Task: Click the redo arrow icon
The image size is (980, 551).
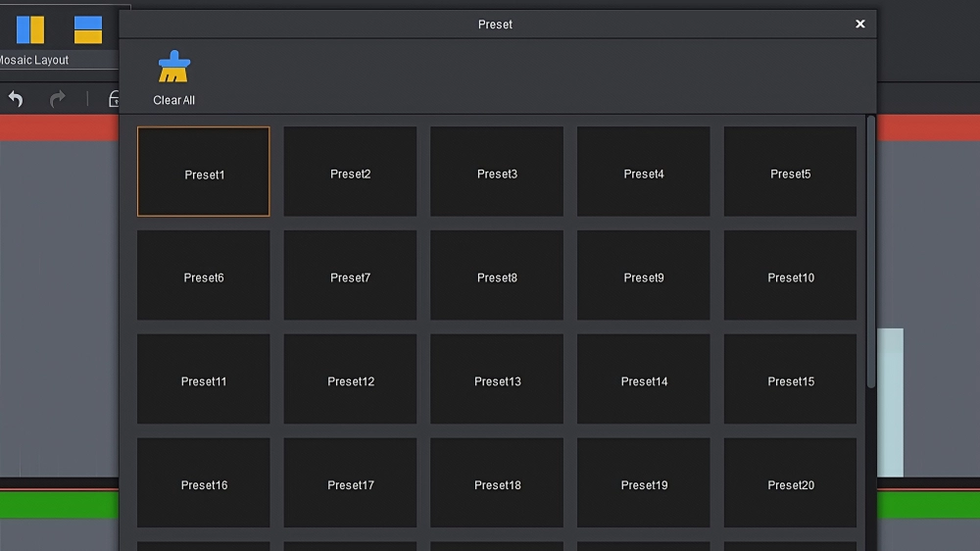Action: pyautogui.click(x=58, y=99)
